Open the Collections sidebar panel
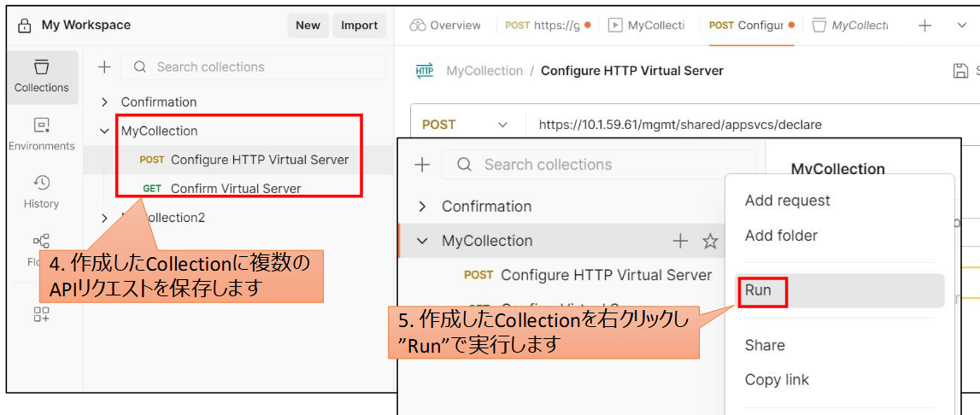This screenshot has width=980, height=415. pyautogui.click(x=42, y=77)
